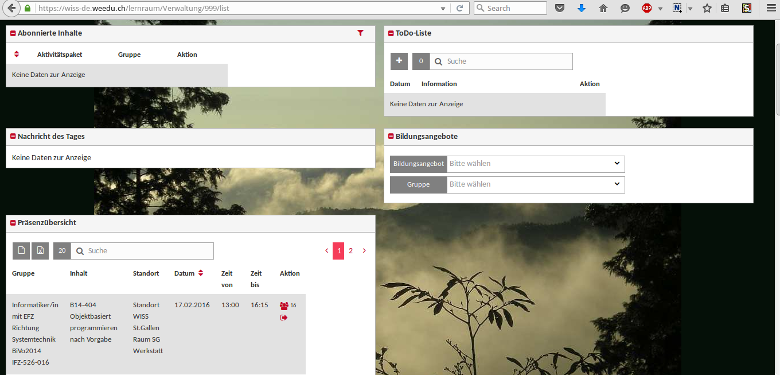Image resolution: width=780 pixels, height=375 pixels.
Task: Click the Excel export icon in Präsenzübersicht
Action: point(40,251)
